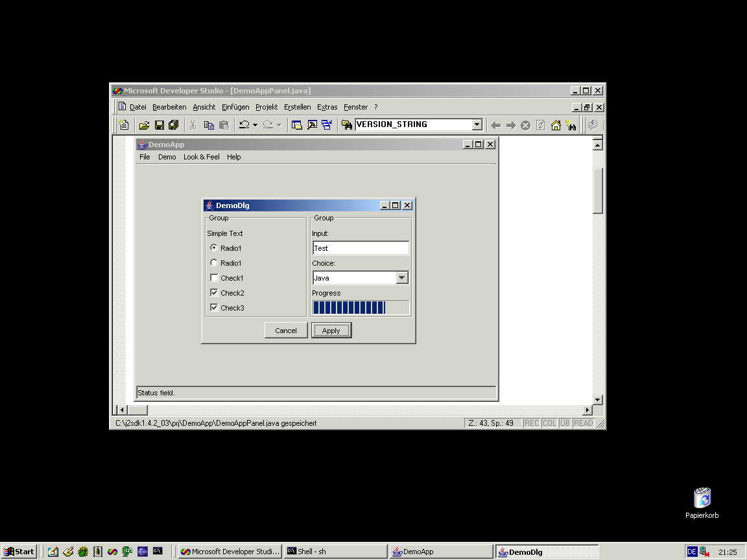Open the Papierkorb recycle bin icon

tap(702, 498)
